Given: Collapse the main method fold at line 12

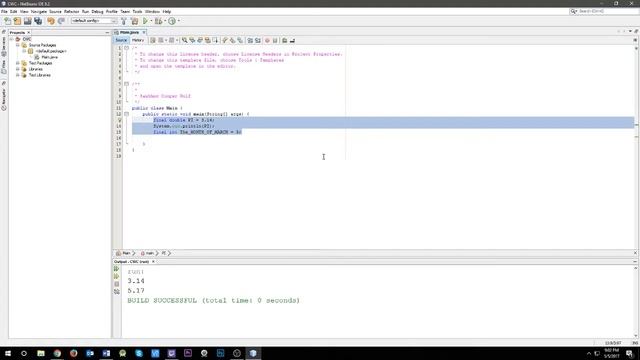Looking at the screenshot, I should (127, 114).
